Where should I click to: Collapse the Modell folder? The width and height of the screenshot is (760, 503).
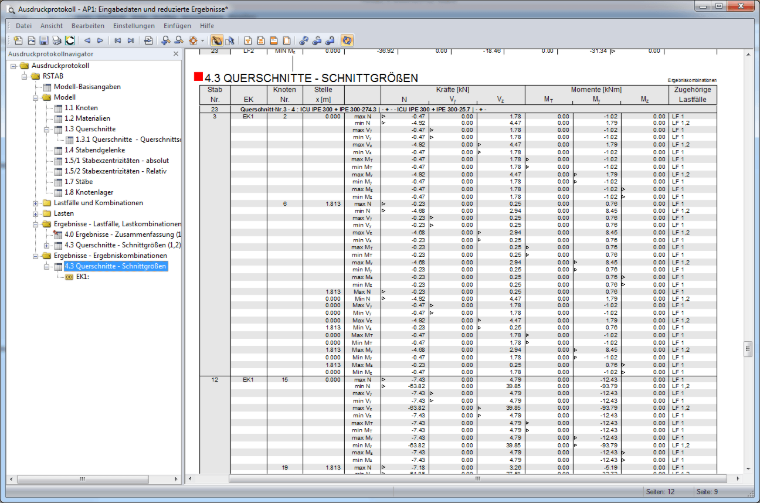tap(35, 97)
